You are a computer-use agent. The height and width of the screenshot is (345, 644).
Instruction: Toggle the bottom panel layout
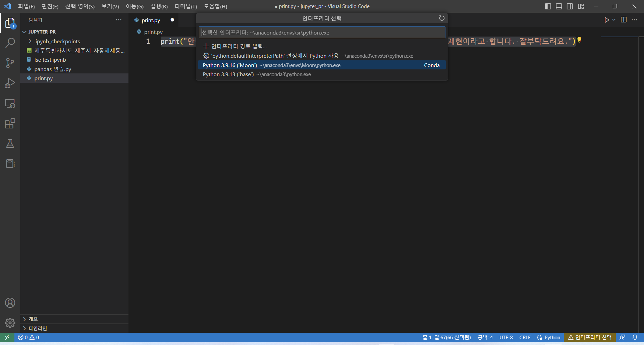(559, 6)
